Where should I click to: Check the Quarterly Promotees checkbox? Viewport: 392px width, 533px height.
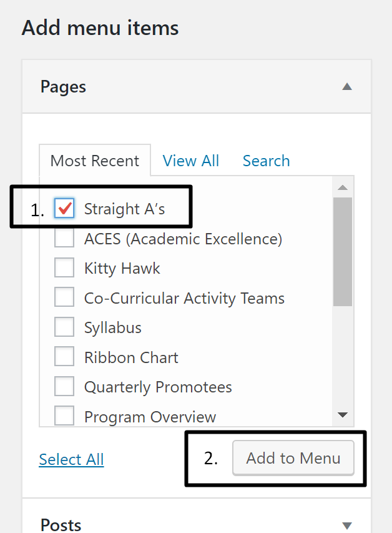pyautogui.click(x=64, y=387)
